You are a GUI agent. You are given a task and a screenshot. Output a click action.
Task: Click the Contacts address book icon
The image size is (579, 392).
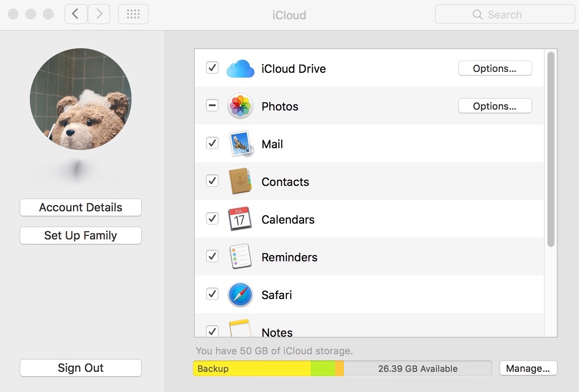pyautogui.click(x=240, y=182)
